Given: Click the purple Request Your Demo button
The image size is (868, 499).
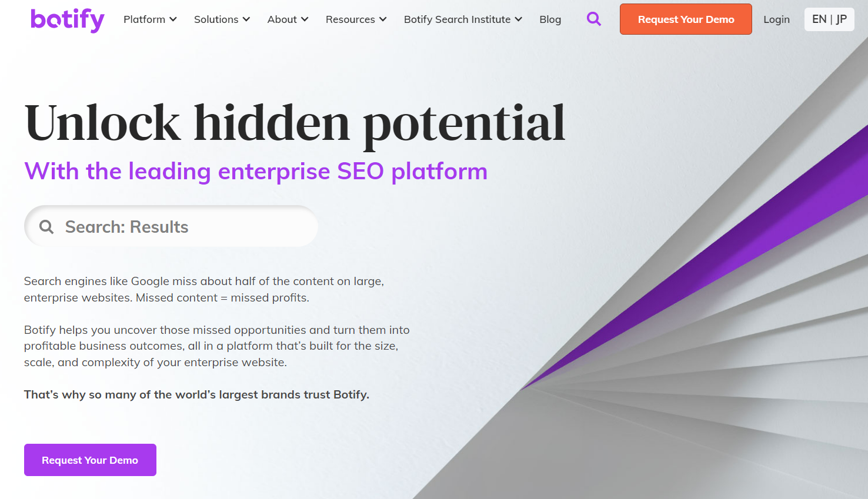Looking at the screenshot, I should [x=89, y=460].
